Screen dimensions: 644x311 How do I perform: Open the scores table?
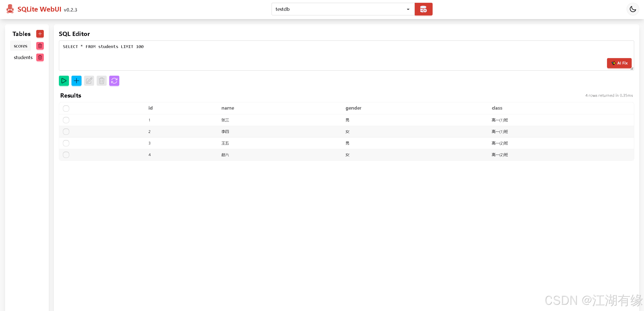(x=21, y=46)
